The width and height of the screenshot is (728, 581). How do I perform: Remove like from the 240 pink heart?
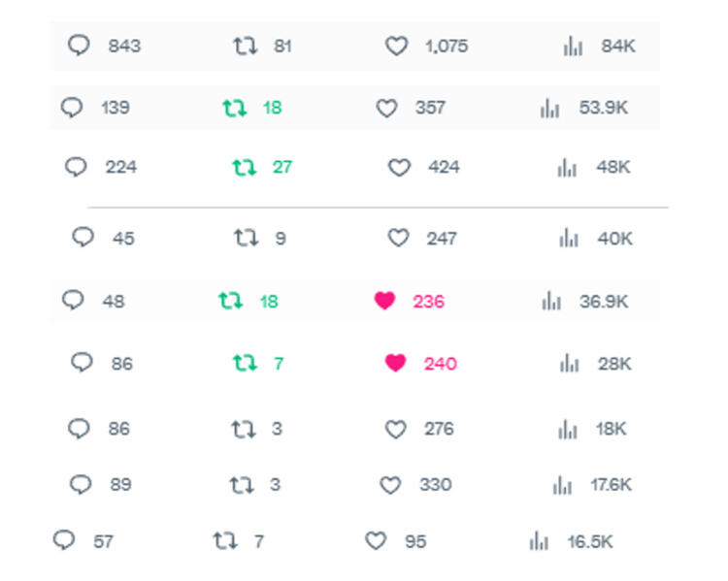(395, 364)
